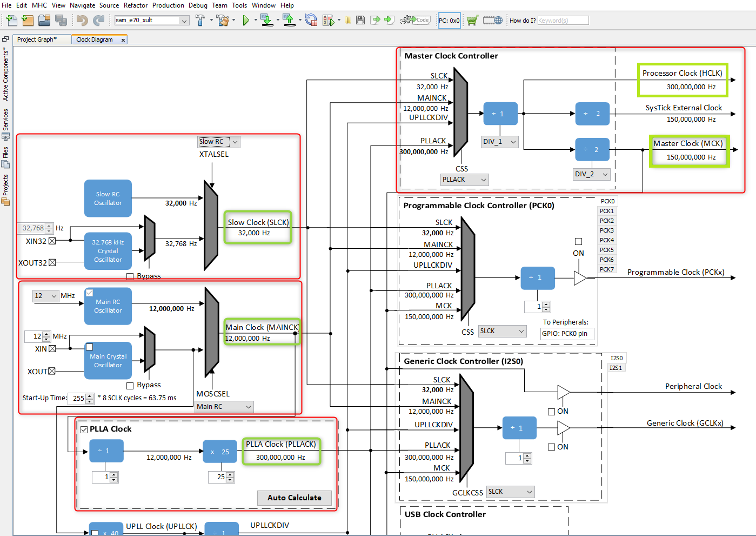Open the Production menu
This screenshot has width=756, height=536.
point(168,5)
